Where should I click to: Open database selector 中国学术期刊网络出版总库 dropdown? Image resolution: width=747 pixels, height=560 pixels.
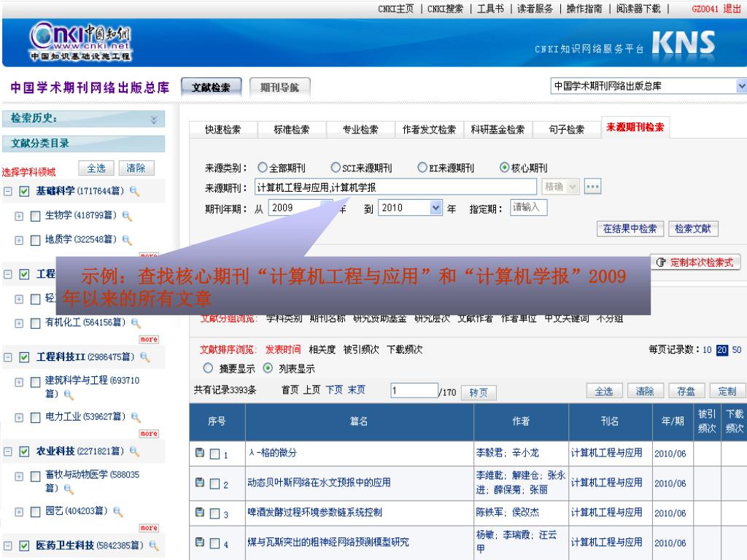[x=741, y=86]
